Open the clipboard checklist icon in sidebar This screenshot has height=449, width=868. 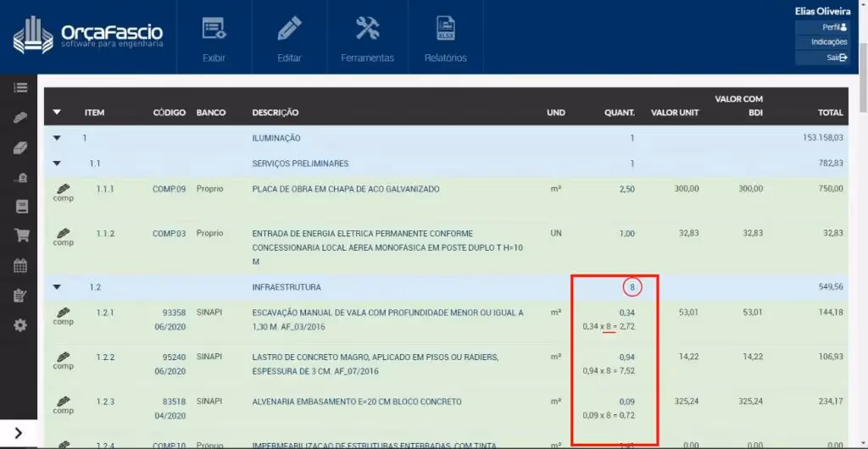[20, 296]
